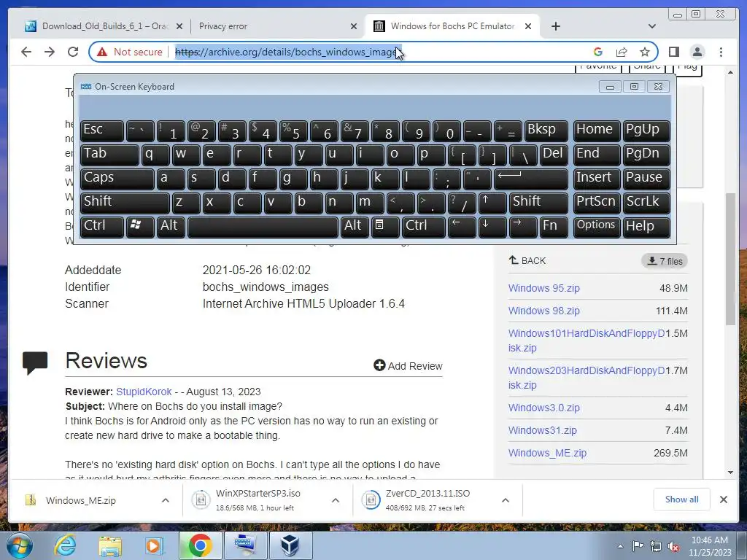
Task: Download Windows 98.zip file
Action: tap(543, 311)
